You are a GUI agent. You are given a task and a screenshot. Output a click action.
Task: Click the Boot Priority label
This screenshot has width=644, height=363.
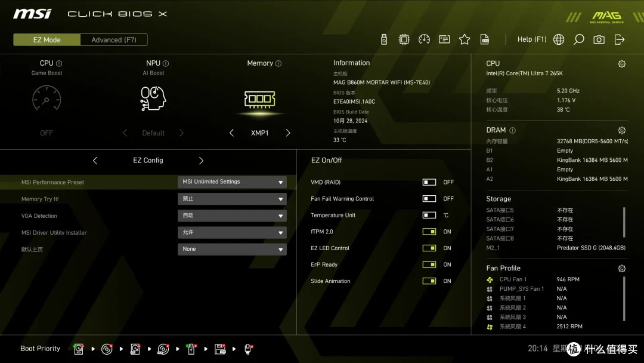(41, 349)
